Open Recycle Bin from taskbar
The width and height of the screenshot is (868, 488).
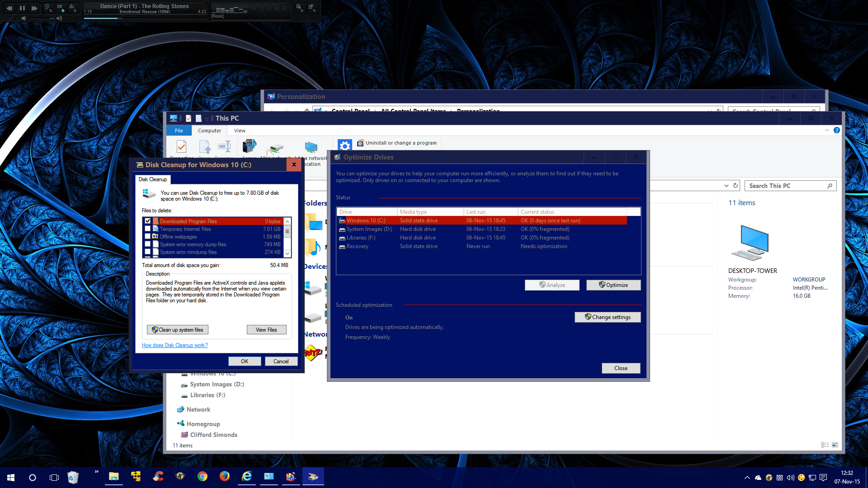tap(73, 478)
